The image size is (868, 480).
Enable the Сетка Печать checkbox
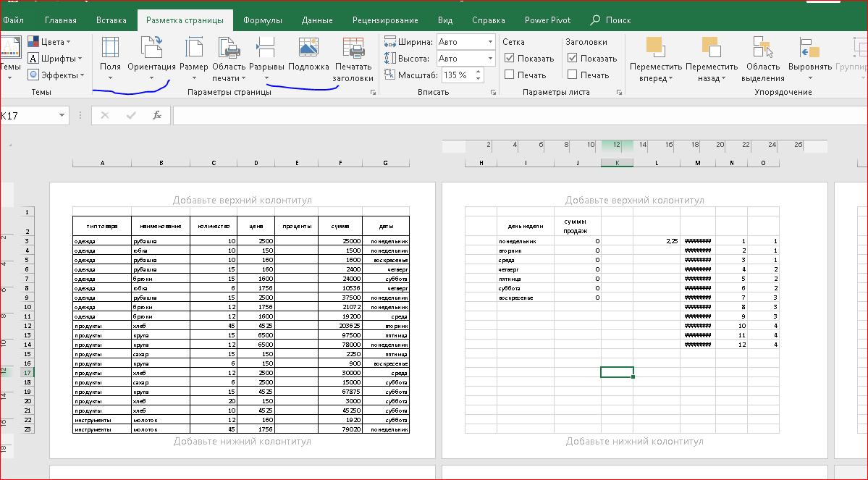point(510,75)
